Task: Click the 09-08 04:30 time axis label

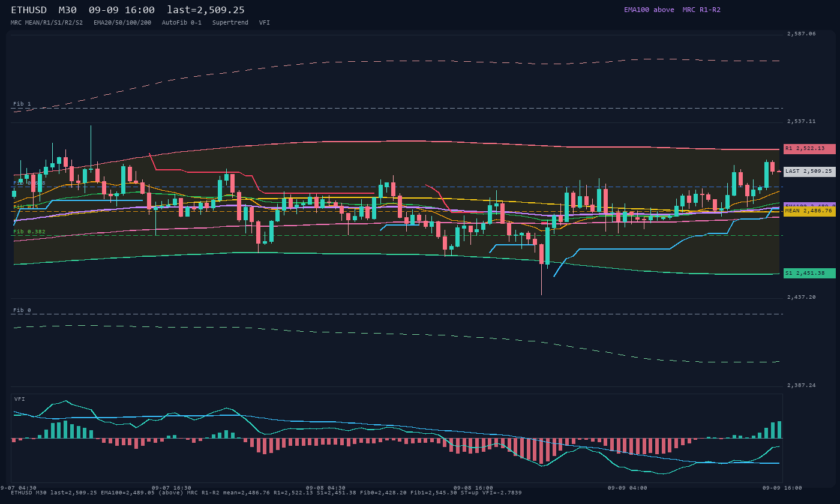Action: pyautogui.click(x=326, y=488)
